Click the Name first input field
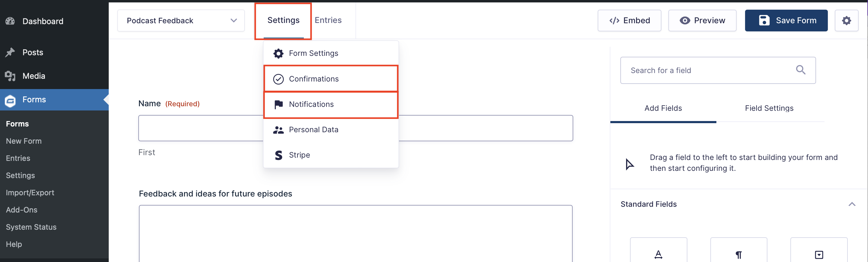 point(355,128)
